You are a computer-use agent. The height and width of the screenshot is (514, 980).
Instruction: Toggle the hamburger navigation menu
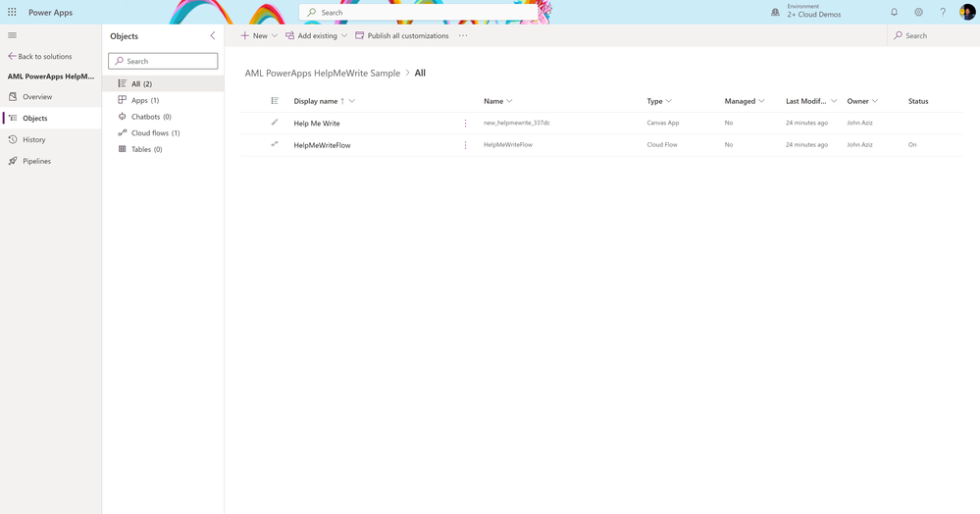click(x=12, y=35)
